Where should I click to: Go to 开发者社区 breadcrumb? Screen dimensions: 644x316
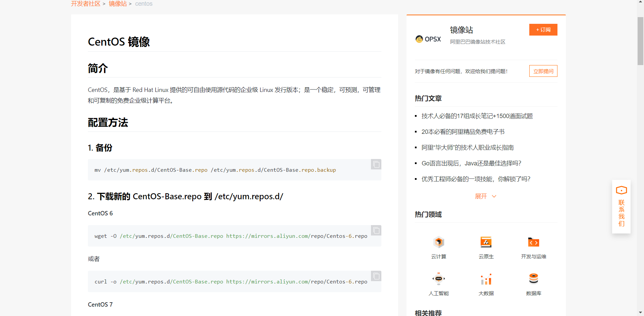pyautogui.click(x=85, y=4)
